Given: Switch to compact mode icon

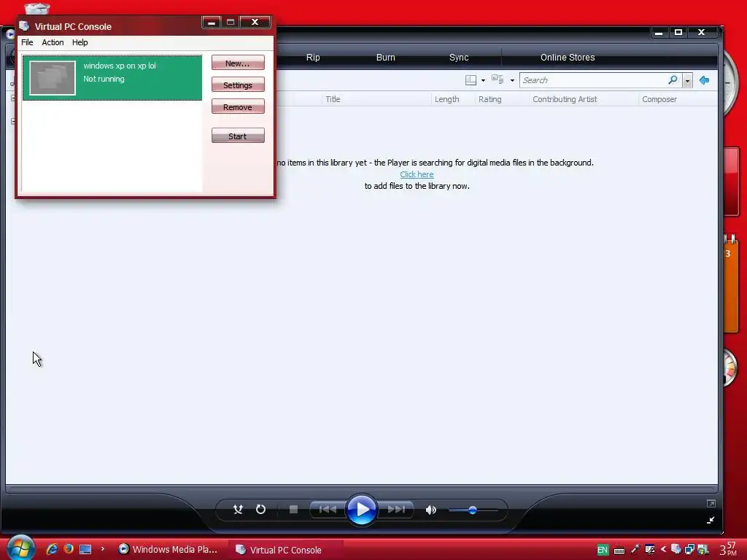Looking at the screenshot, I should click(x=711, y=520).
